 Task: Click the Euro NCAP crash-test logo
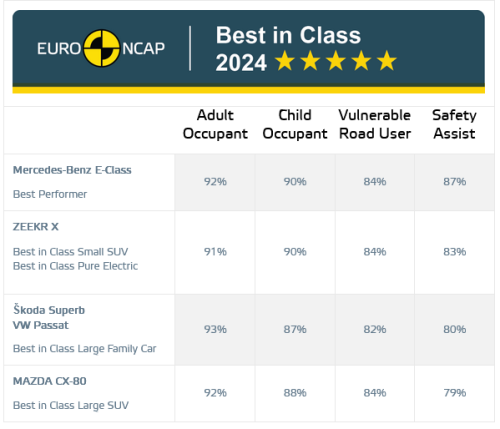(101, 48)
